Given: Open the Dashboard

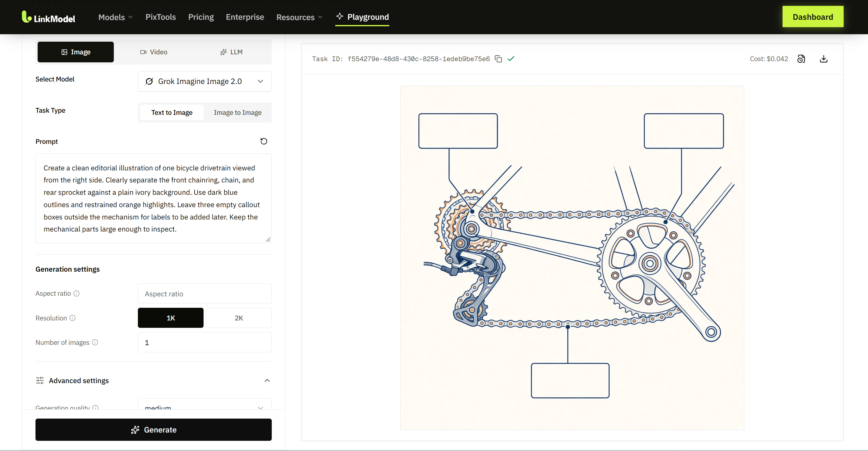Looking at the screenshot, I should [813, 17].
